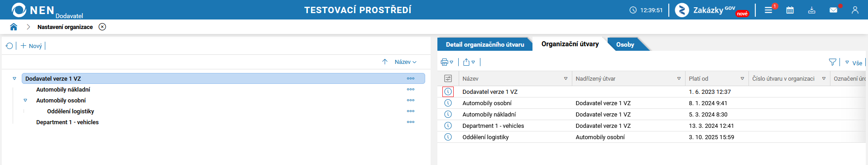Sort by Nadřízený útvar column header
Image resolution: width=868 pixels, height=165 pixels.
point(595,78)
